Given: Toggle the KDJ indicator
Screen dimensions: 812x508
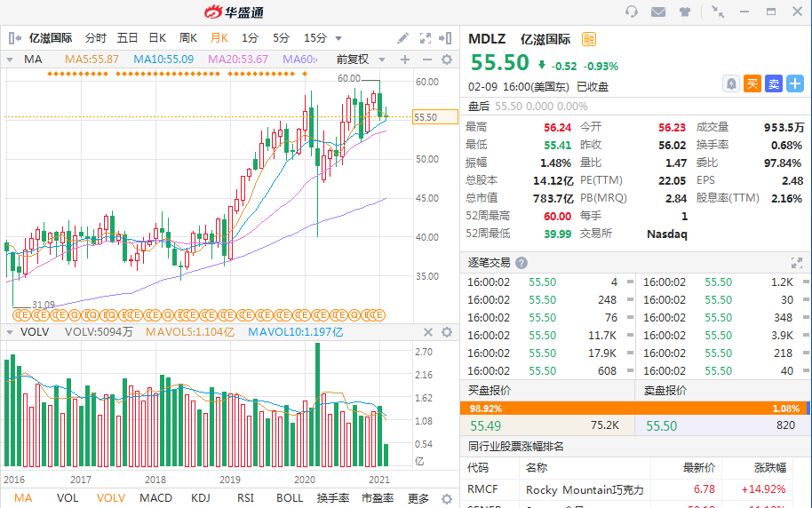Looking at the screenshot, I should [201, 498].
